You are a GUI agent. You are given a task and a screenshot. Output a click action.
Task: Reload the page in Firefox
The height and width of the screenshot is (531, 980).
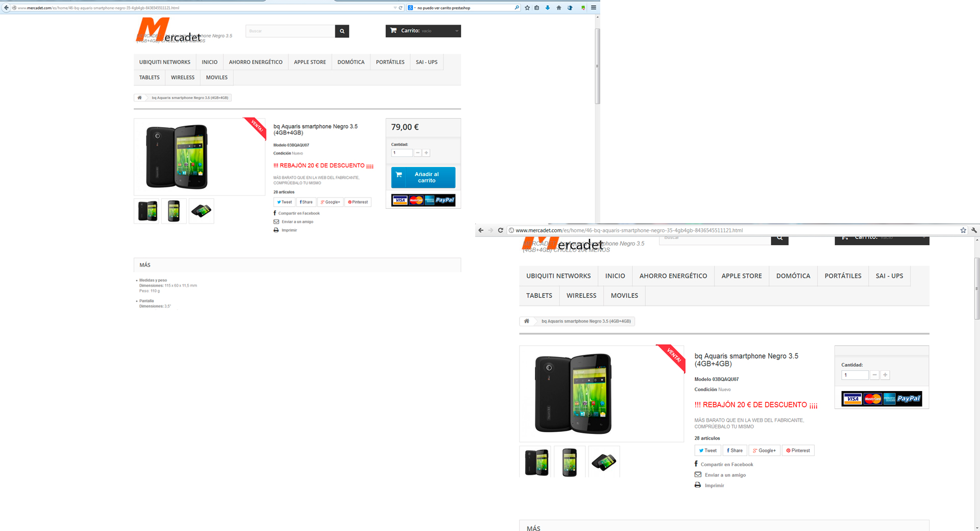(401, 8)
